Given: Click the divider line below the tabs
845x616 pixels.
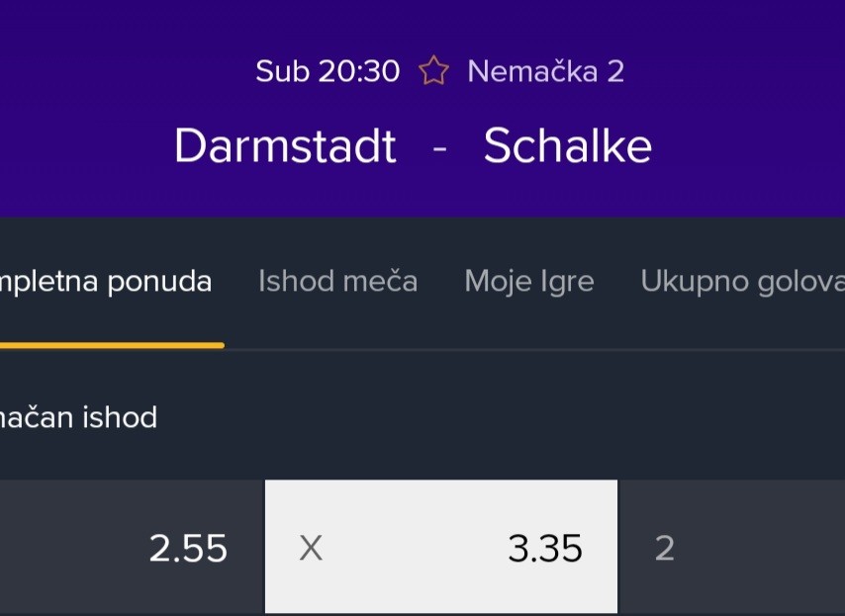Looking at the screenshot, I should pos(534,349).
